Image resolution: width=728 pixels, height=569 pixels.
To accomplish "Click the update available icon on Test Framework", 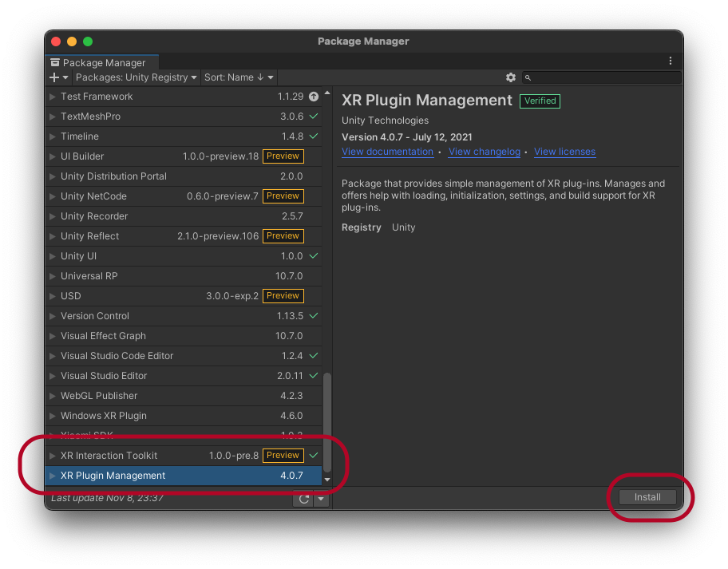I will click(314, 97).
